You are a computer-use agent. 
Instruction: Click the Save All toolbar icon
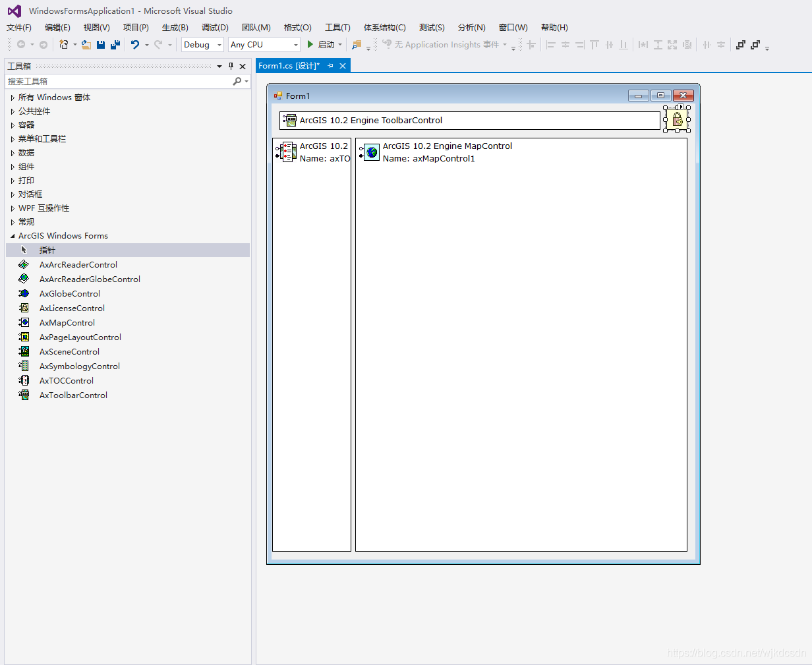pyautogui.click(x=115, y=45)
